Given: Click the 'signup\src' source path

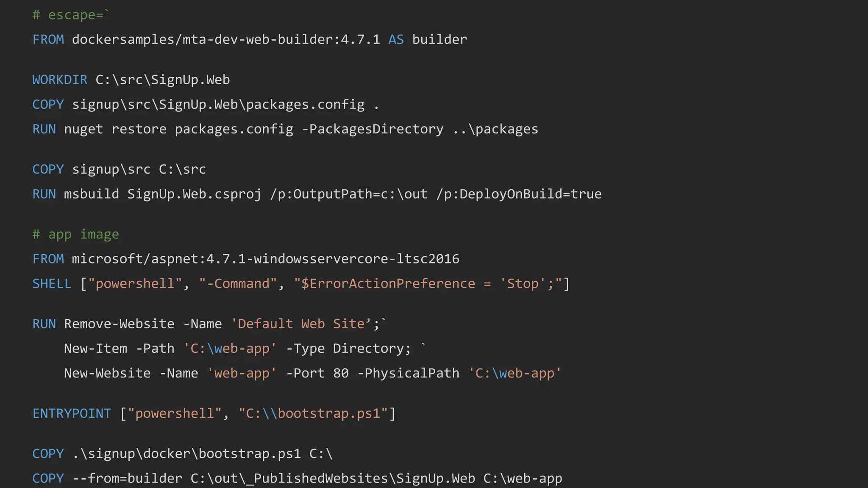Looking at the screenshot, I should coord(111,169).
